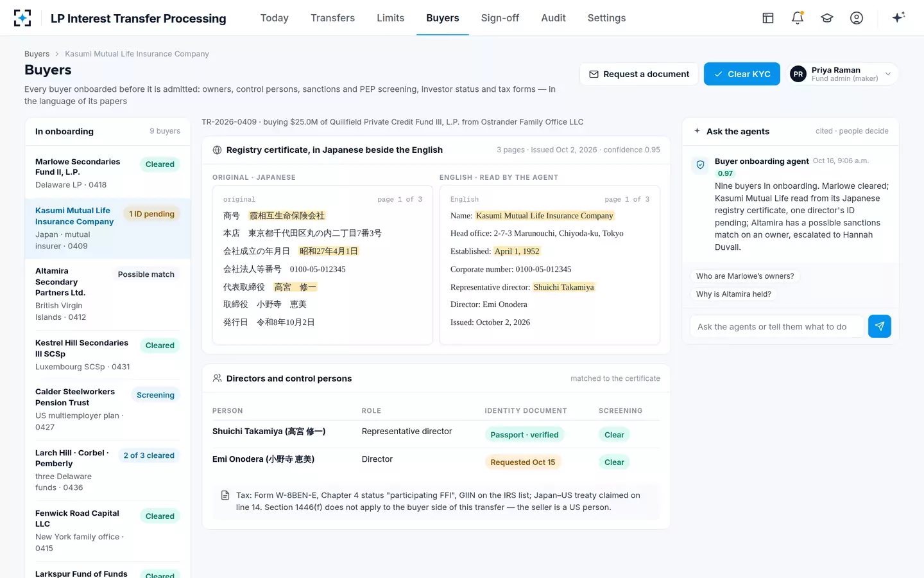Ask 'Who are Marlowe's owners?' suggestion
Image resolution: width=924 pixels, height=578 pixels.
[745, 276]
